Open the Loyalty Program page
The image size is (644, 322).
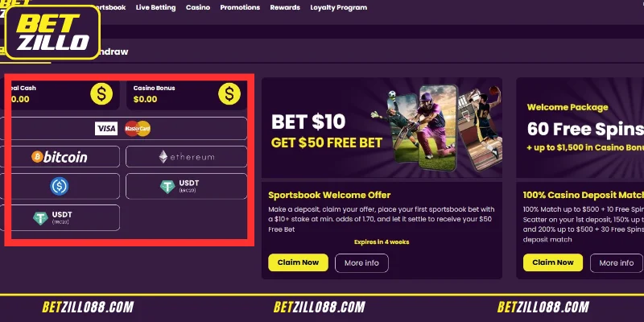[x=338, y=7]
